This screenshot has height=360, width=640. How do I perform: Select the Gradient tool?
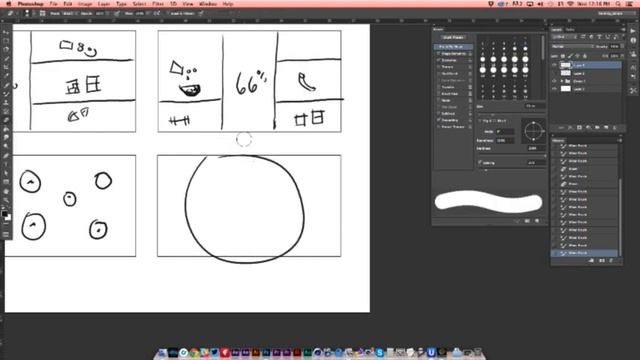(x=6, y=129)
